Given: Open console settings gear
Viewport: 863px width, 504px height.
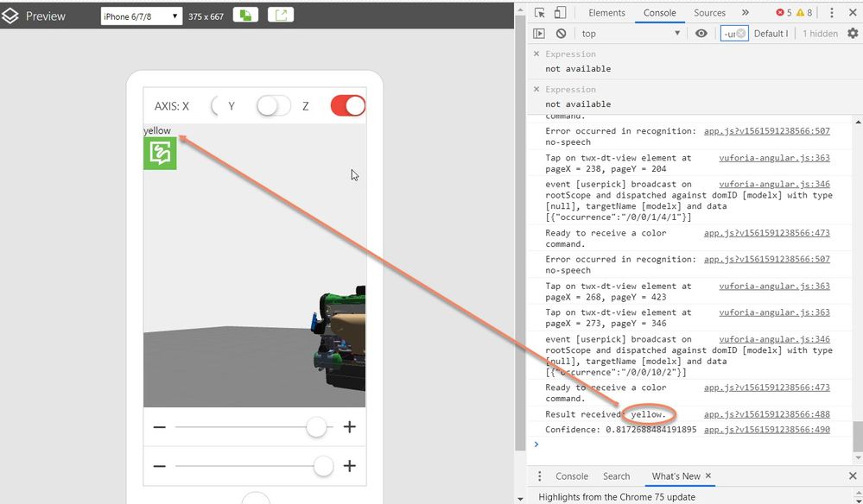Looking at the screenshot, I should 853,34.
